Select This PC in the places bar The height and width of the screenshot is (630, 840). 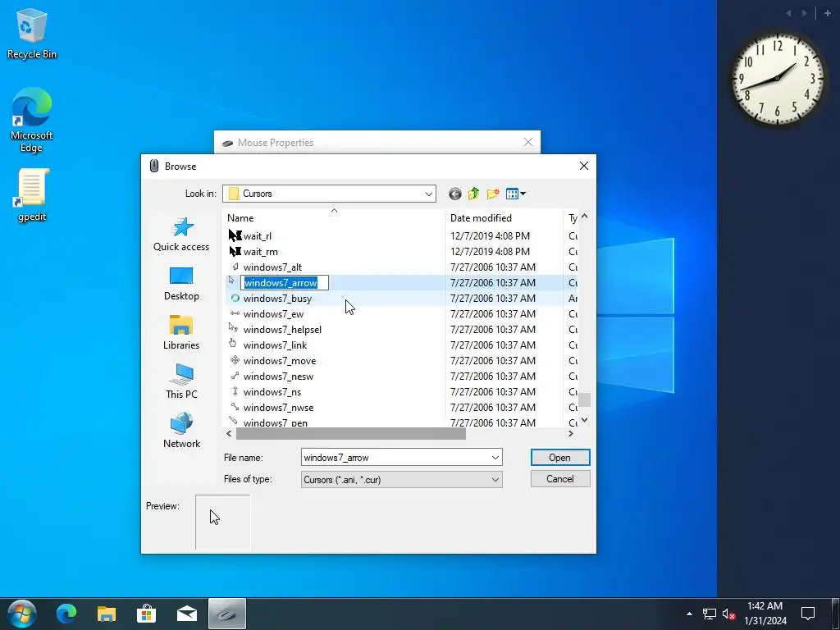pyautogui.click(x=181, y=381)
